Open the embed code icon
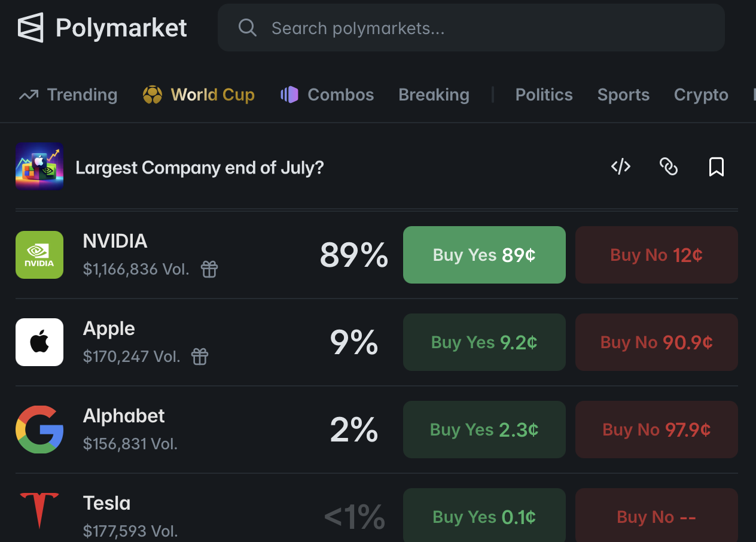The height and width of the screenshot is (542, 756). pos(621,167)
